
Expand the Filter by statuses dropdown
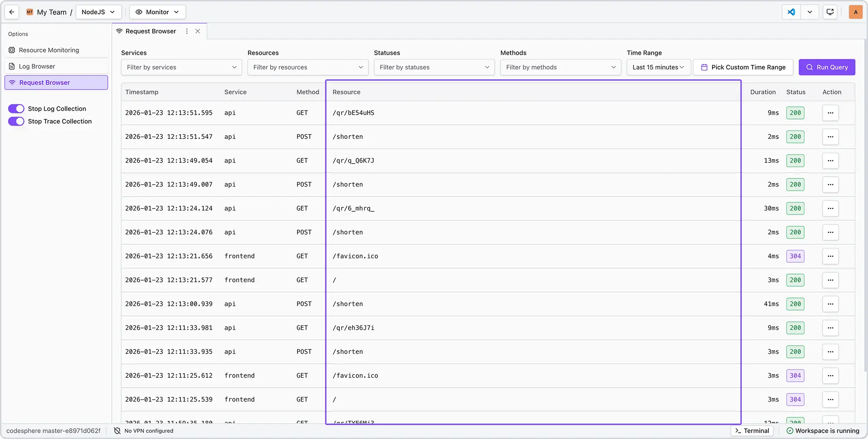(434, 68)
